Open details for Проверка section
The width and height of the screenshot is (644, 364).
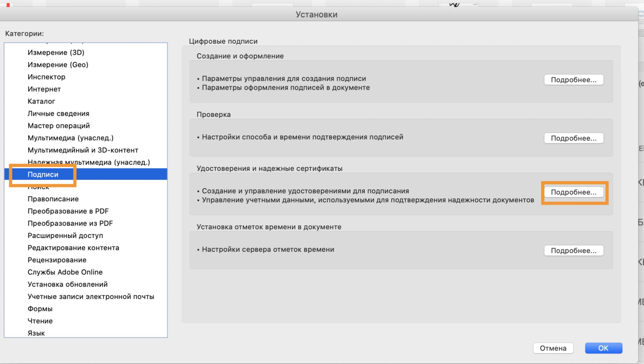click(574, 138)
